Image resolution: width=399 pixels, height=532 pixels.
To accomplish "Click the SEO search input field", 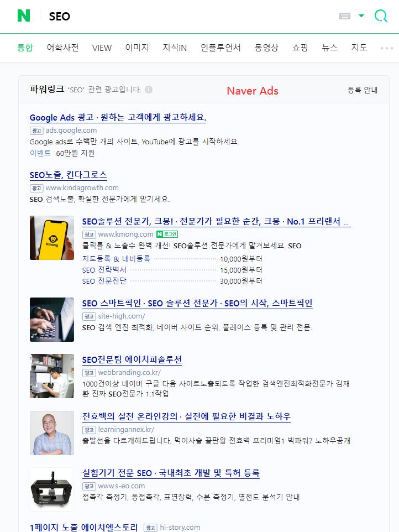I will 190,16.
